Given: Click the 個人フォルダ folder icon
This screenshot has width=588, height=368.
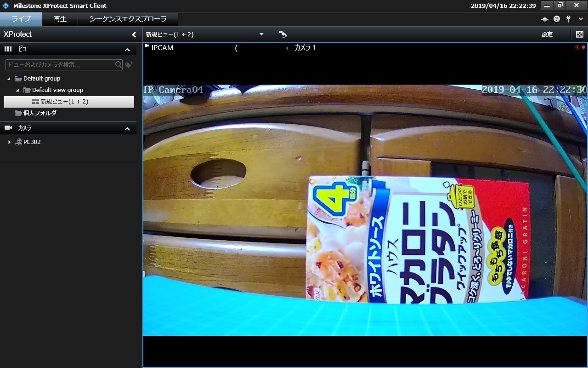Looking at the screenshot, I should [18, 113].
